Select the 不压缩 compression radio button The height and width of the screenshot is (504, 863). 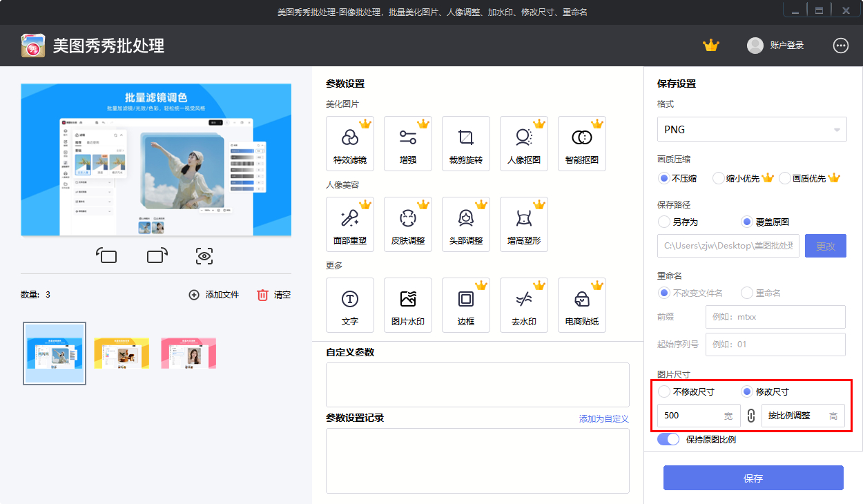(x=664, y=178)
